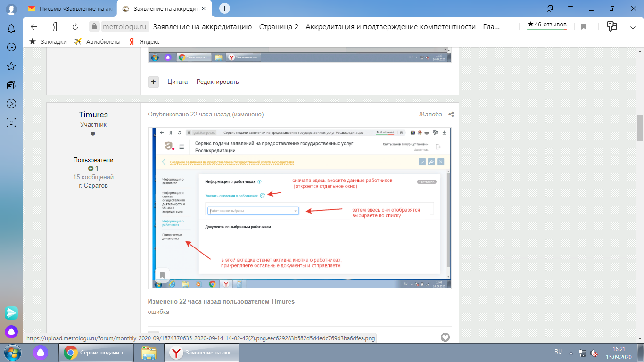Open a new tab with plus button
The width and height of the screenshot is (644, 362).
tap(225, 8)
